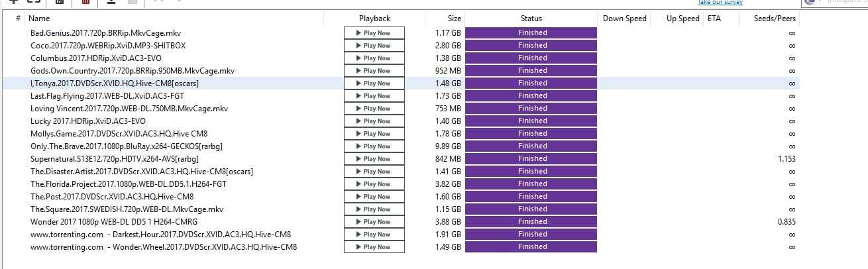This screenshot has width=868, height=269.
Task: Sort the list by Size column
Action: click(x=455, y=19)
